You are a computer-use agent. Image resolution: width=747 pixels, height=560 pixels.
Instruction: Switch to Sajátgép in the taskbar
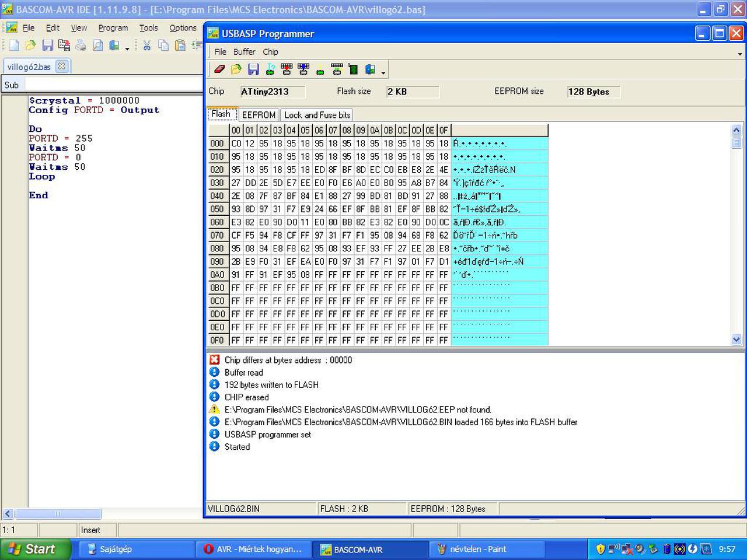click(137, 549)
